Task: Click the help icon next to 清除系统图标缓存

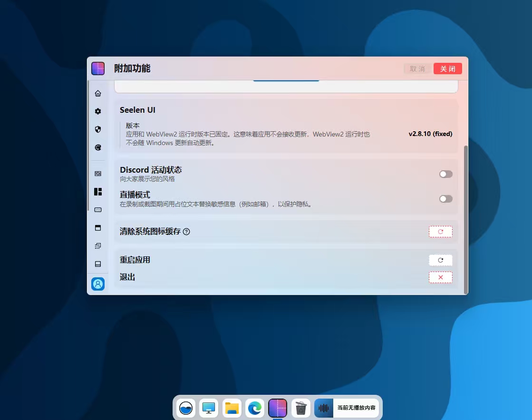Action: coord(186,232)
